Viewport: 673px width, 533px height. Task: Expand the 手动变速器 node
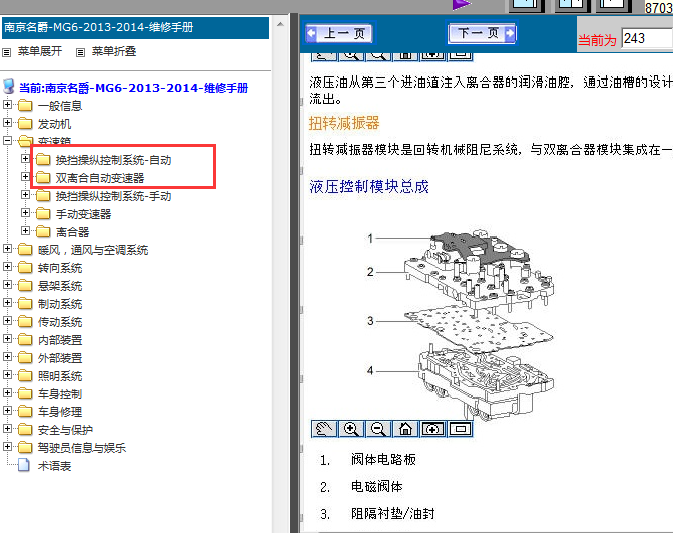[x=25, y=213]
